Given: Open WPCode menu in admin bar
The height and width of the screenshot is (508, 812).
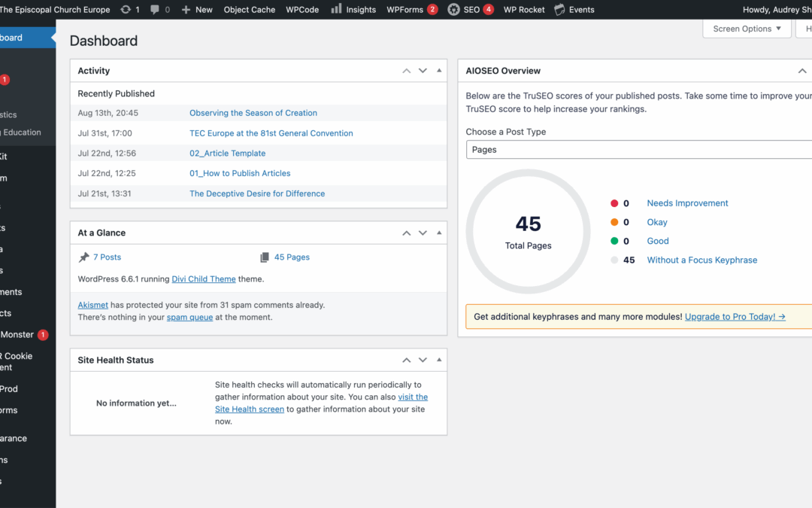Looking at the screenshot, I should [x=302, y=9].
